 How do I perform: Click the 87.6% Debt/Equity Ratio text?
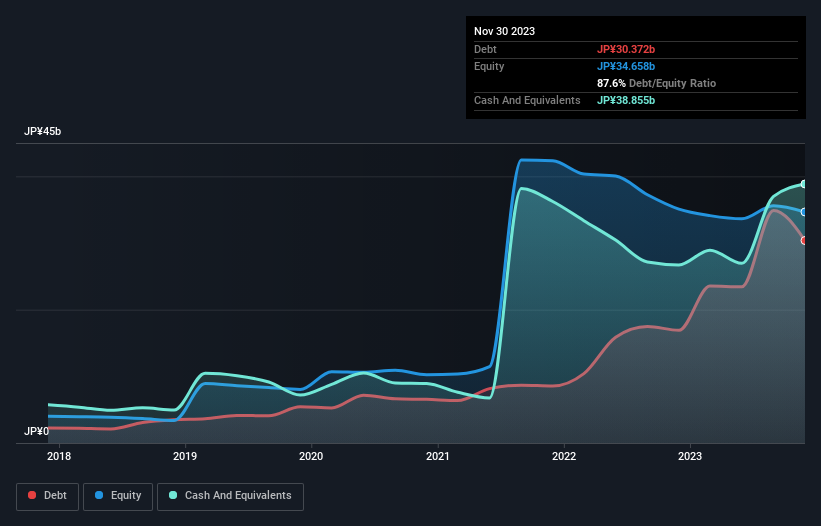click(656, 83)
